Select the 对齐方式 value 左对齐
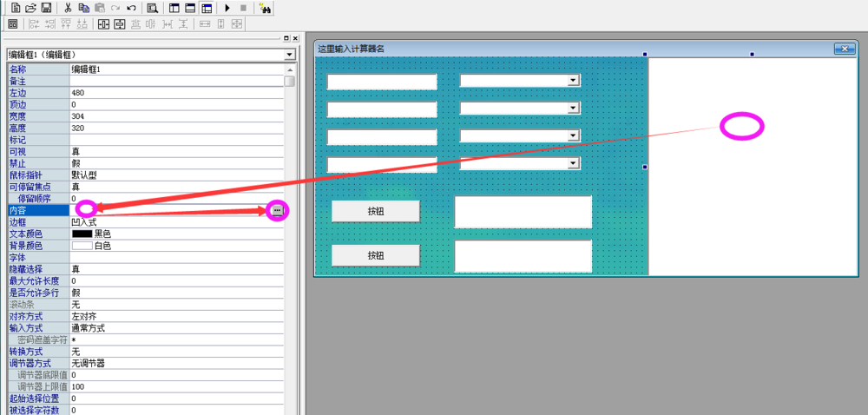 84,317
